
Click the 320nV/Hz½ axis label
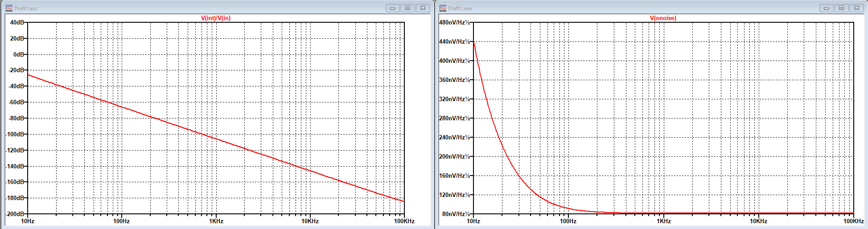pos(454,99)
